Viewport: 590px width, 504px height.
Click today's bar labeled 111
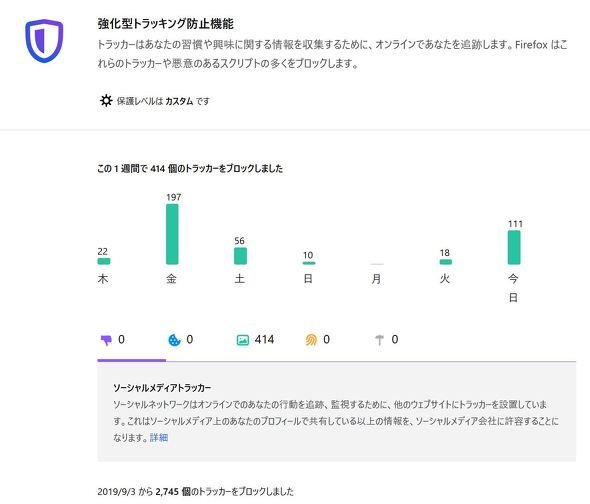pos(514,247)
